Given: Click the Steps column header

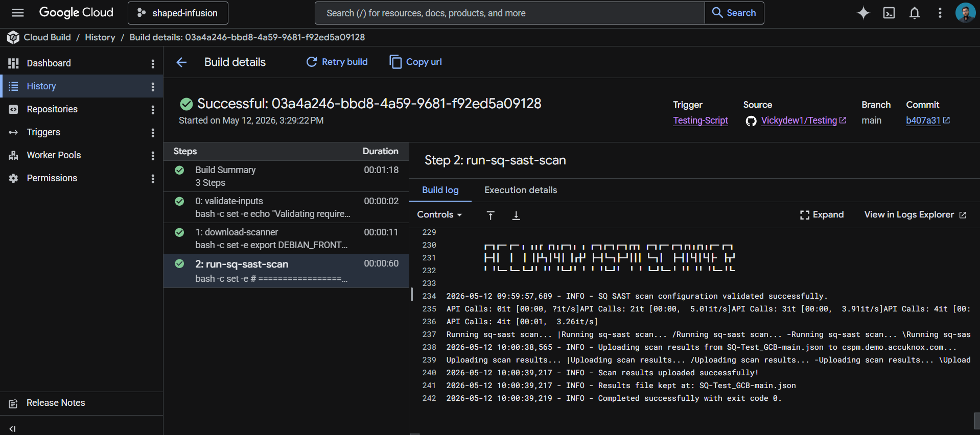Looking at the screenshot, I should (185, 151).
